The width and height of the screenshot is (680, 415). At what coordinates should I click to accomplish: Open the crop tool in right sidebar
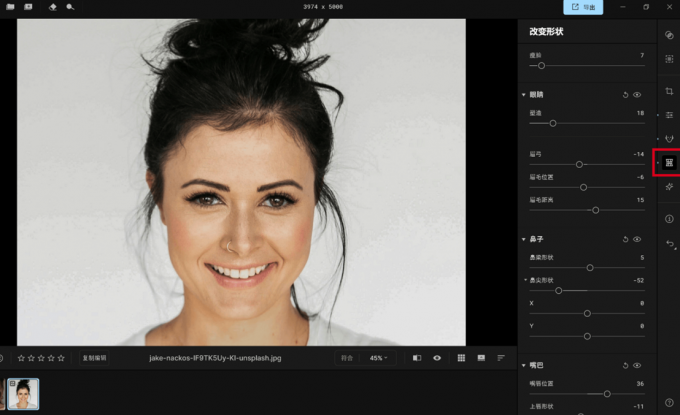pyautogui.click(x=669, y=91)
